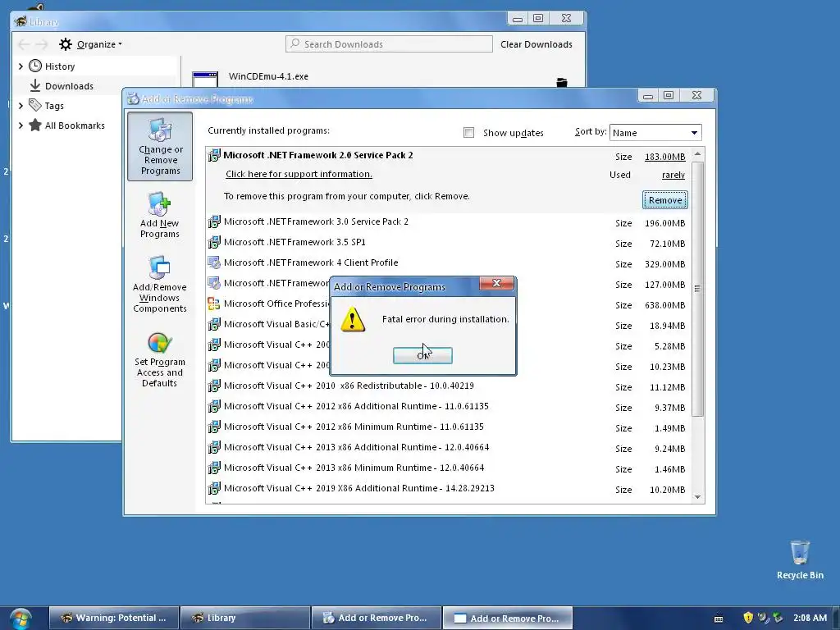This screenshot has height=630, width=840.
Task: Click Microsoft Visual Basic/C++ entry icon
Action: [214, 324]
